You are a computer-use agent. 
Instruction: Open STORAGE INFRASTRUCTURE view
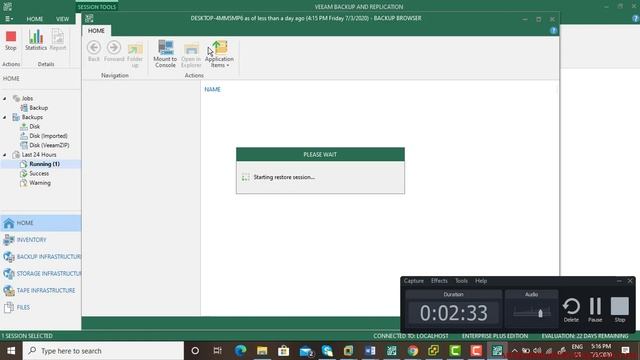pyautogui.click(x=40, y=273)
